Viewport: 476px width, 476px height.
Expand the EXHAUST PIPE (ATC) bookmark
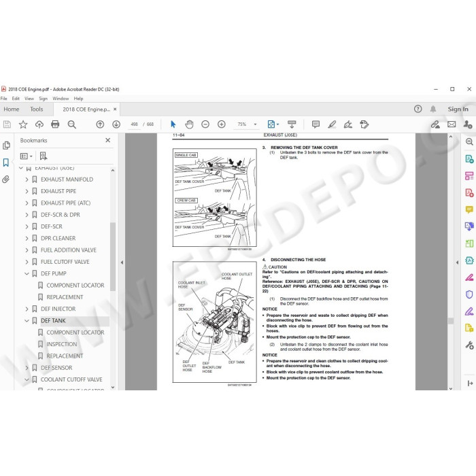[x=27, y=203]
